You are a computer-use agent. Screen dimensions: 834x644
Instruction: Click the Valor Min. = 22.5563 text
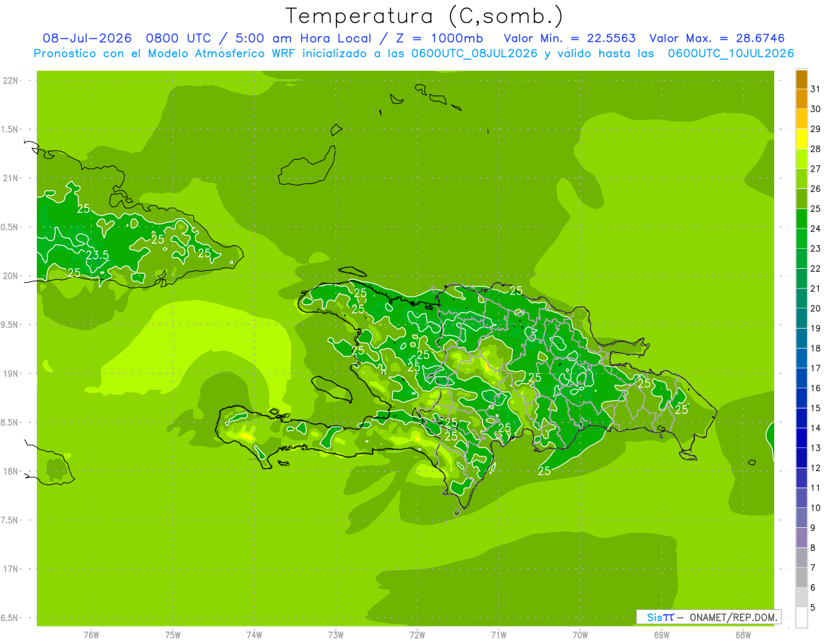(x=569, y=38)
